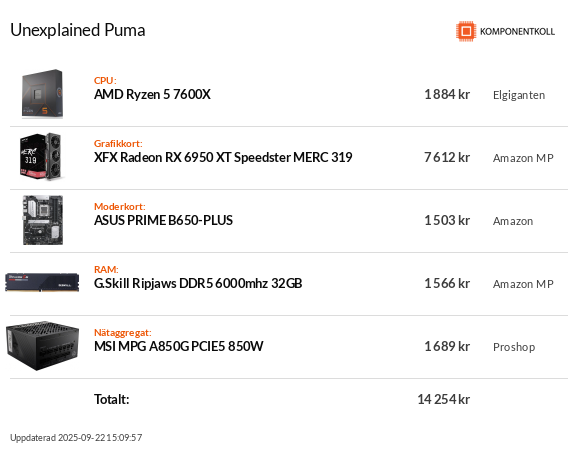
Task: Open the AMD Ryzen 5 7600X product link
Action: tap(152, 95)
